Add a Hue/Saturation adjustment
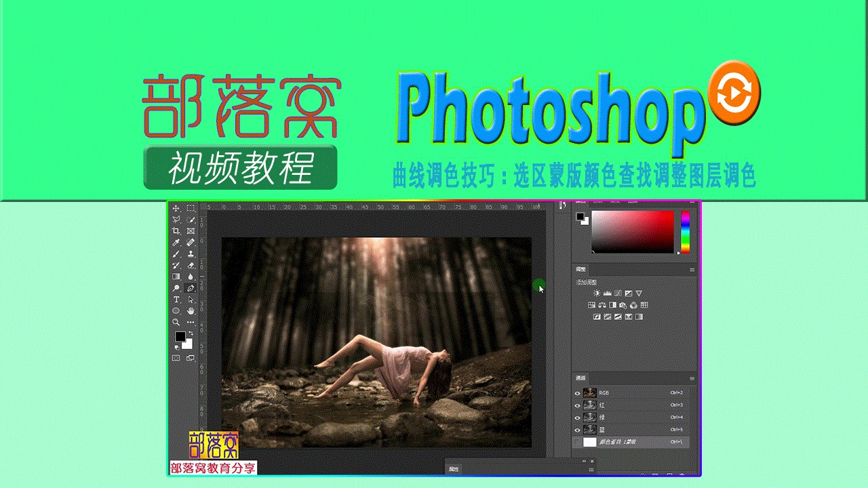868x488 pixels. coord(592,306)
